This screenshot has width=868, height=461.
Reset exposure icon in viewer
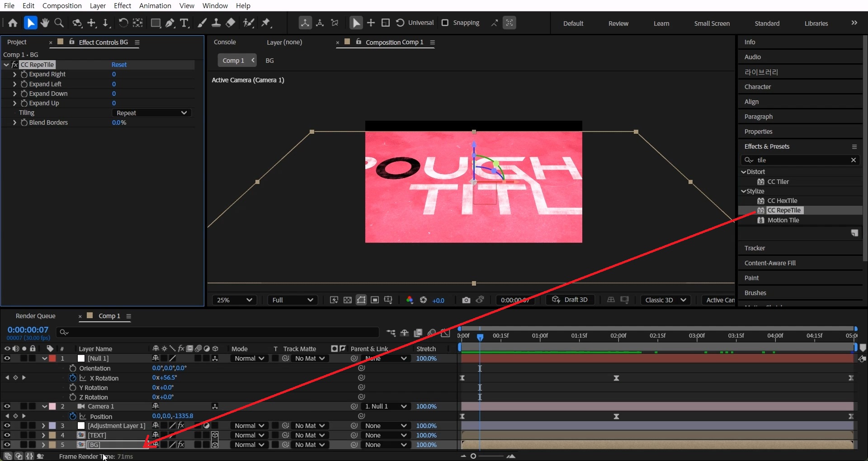click(x=424, y=300)
